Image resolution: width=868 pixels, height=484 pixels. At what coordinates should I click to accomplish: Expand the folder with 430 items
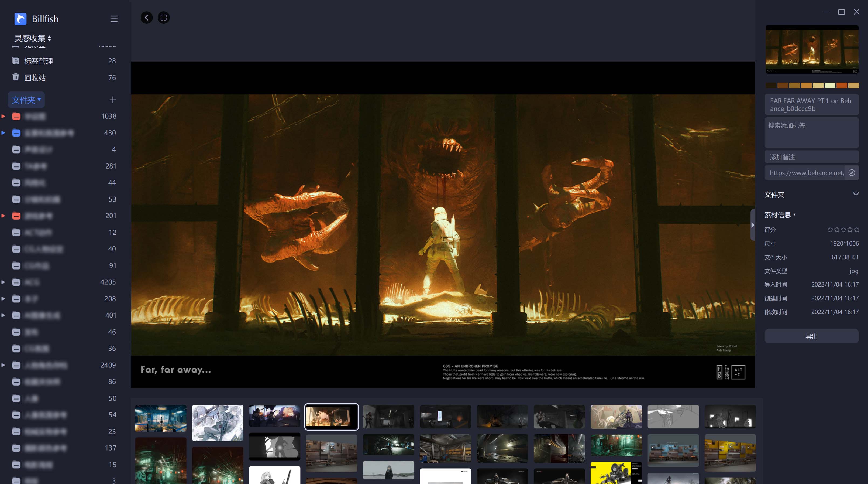[3, 133]
